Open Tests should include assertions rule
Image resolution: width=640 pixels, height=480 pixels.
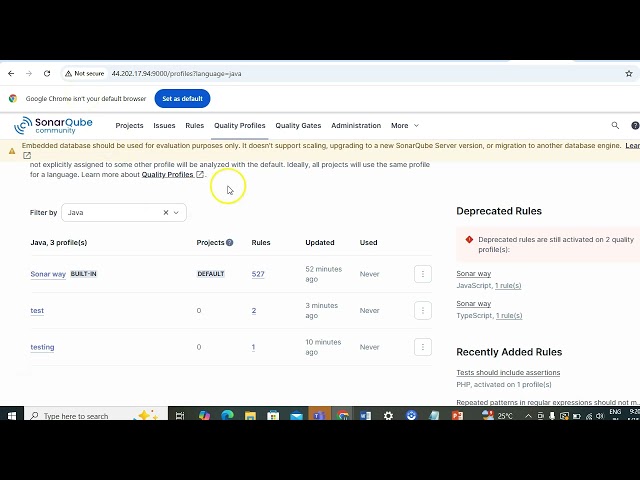[x=508, y=372]
